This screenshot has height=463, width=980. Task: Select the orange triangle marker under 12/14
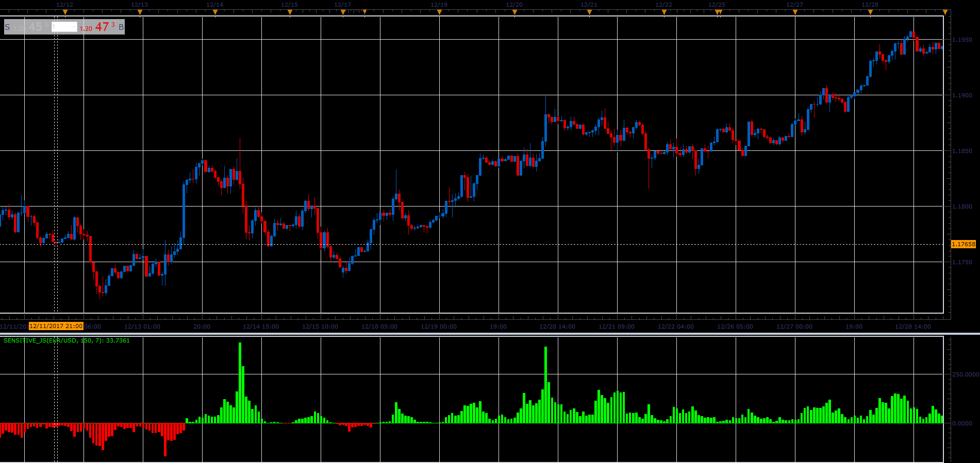pyautogui.click(x=215, y=12)
